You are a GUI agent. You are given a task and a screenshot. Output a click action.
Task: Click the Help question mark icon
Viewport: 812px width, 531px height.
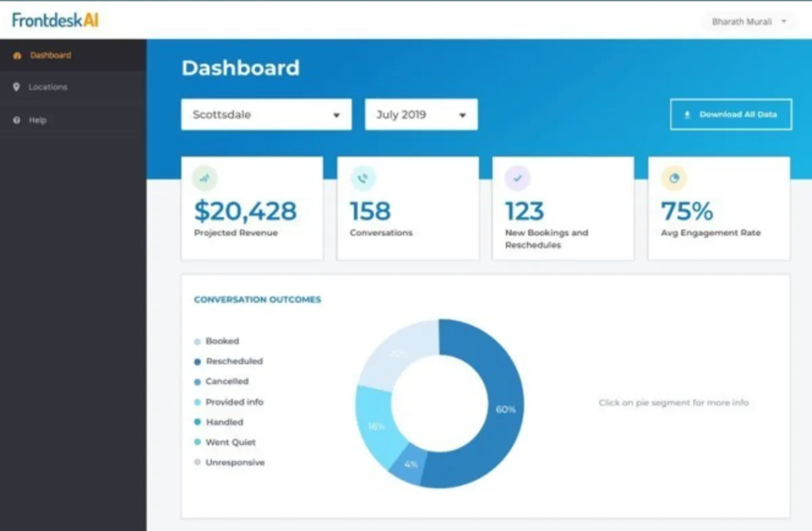click(17, 120)
